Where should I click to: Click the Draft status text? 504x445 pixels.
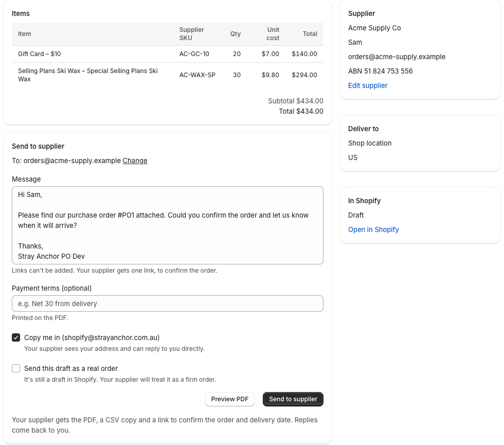[356, 215]
